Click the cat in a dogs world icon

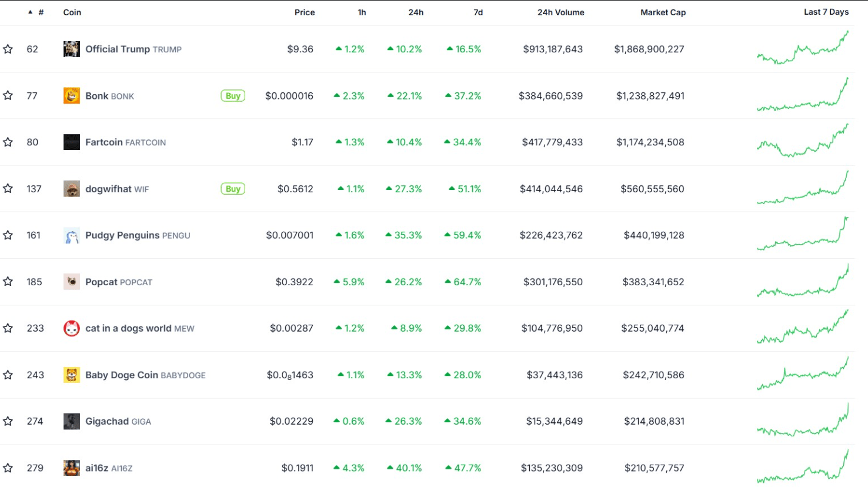tap(72, 328)
